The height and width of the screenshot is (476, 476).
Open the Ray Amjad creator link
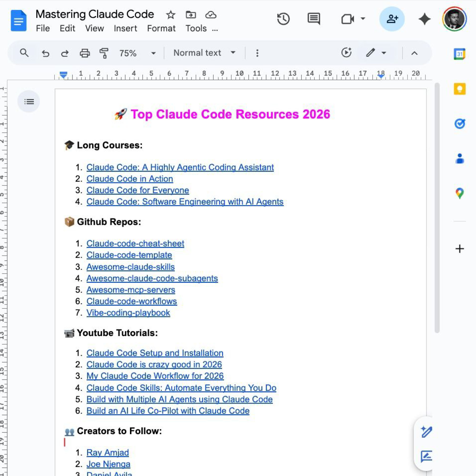(x=108, y=453)
